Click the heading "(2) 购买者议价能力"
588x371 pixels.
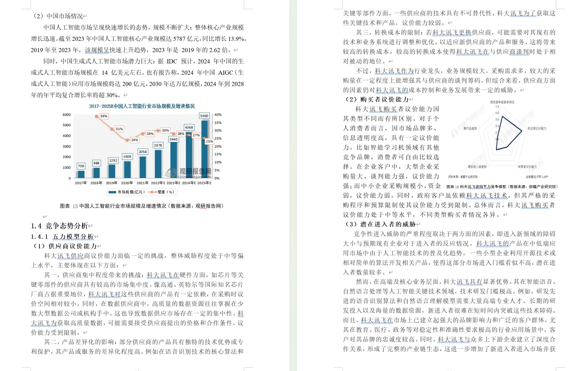[377, 100]
